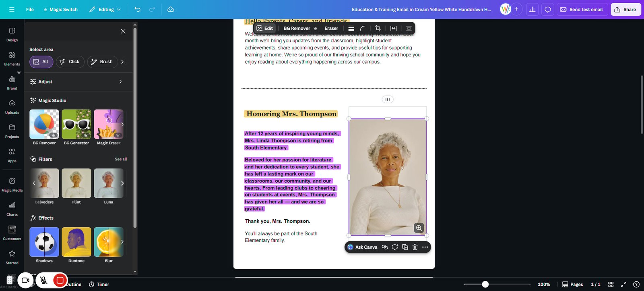This screenshot has height=291, width=644.
Task: Open border style lines option
Action: coord(351,28)
